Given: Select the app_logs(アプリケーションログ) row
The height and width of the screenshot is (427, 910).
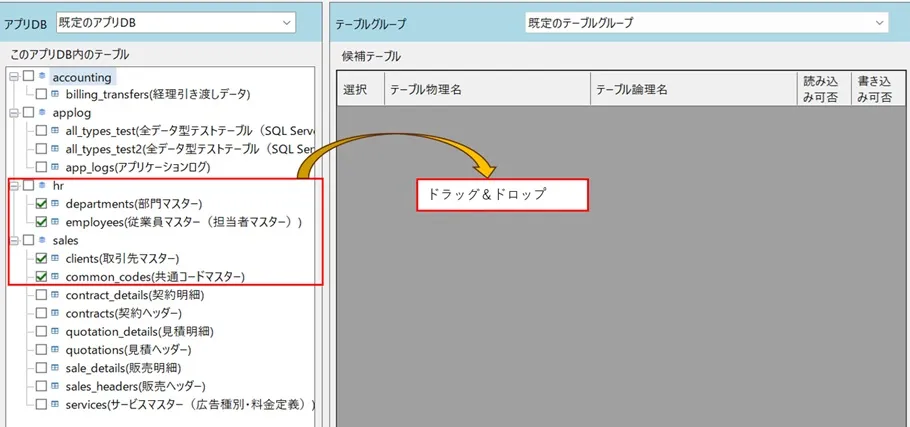Looking at the screenshot, I should pos(138,168).
